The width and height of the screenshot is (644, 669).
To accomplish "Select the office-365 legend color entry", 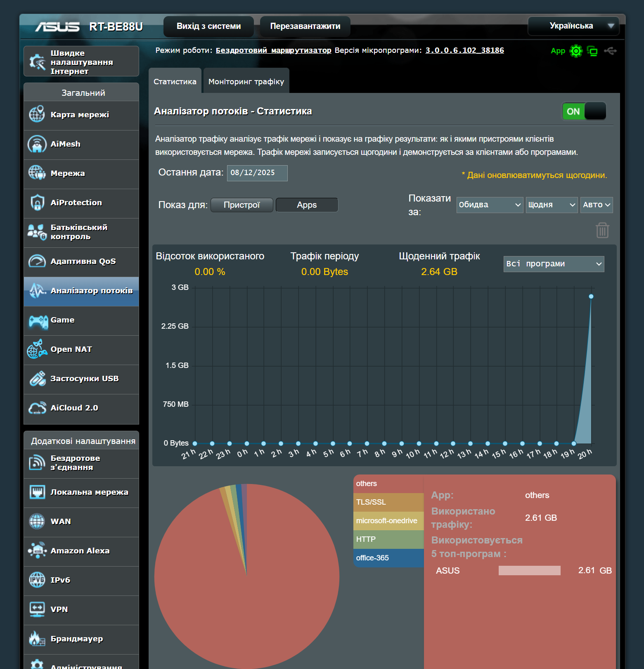I will pyautogui.click(x=388, y=558).
